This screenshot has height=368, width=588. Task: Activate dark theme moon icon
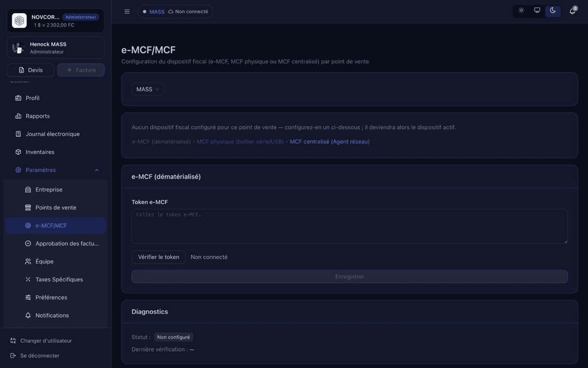(x=553, y=11)
